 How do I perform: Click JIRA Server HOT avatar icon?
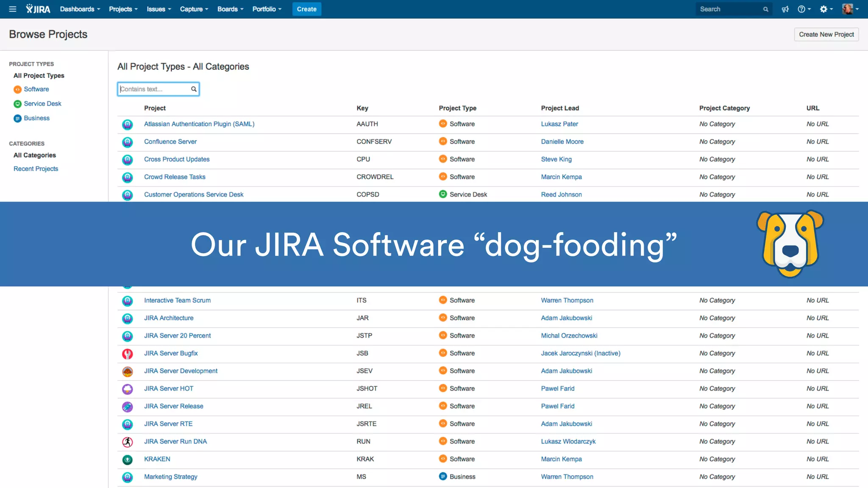pyautogui.click(x=127, y=389)
